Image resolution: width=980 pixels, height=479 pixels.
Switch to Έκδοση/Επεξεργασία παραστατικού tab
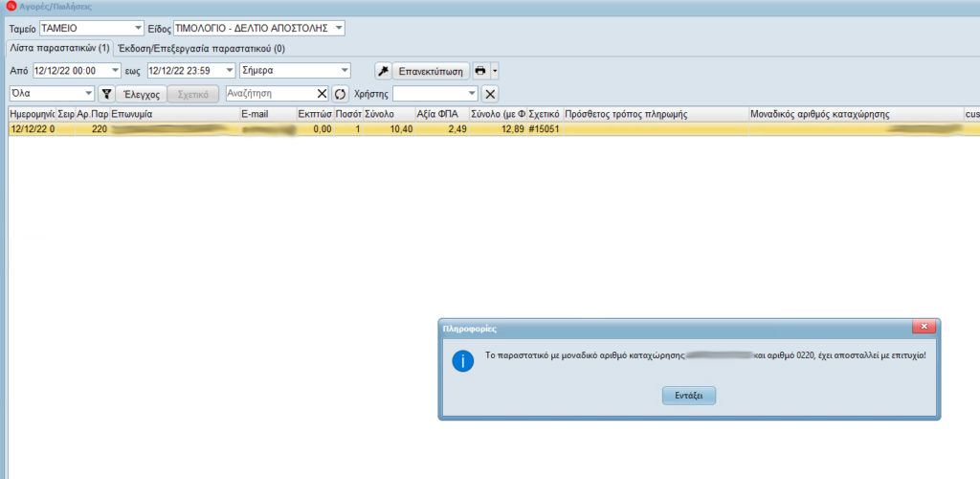(x=200, y=48)
